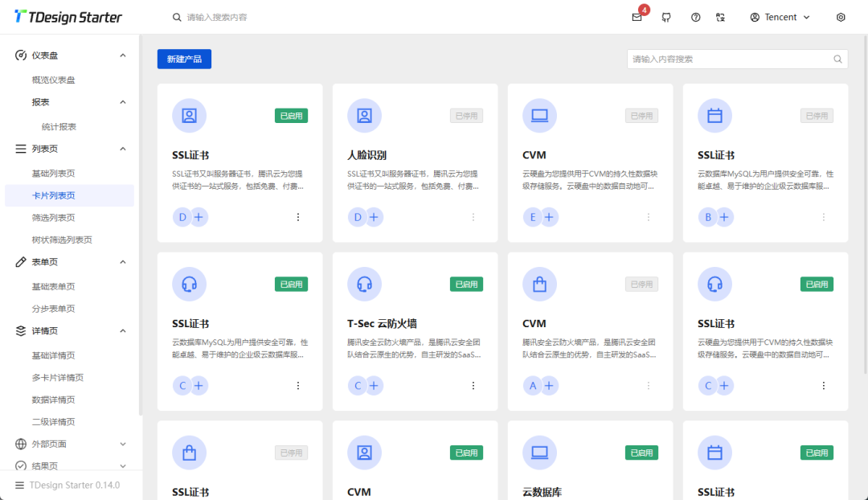The image size is (868, 500).
Task: Click the main page vertical scrollbar
Action: [x=866, y=205]
